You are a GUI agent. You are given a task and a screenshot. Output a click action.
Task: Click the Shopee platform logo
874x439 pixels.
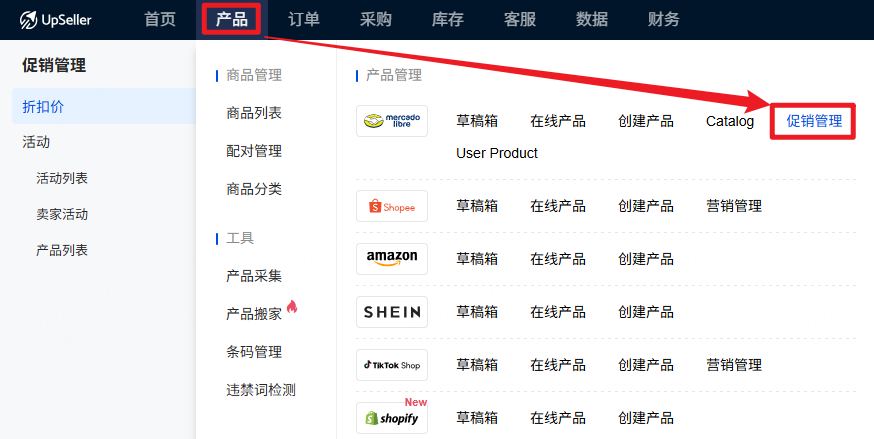click(x=391, y=206)
